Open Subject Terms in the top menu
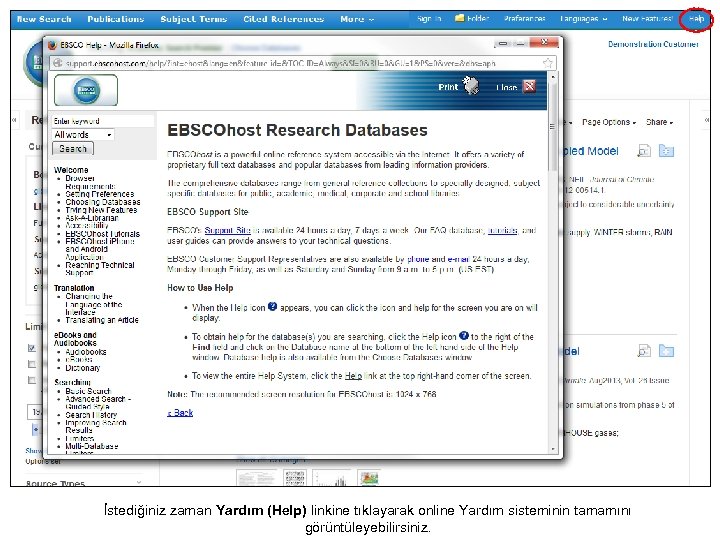Viewport: 720px width, 540px height. 194,19
